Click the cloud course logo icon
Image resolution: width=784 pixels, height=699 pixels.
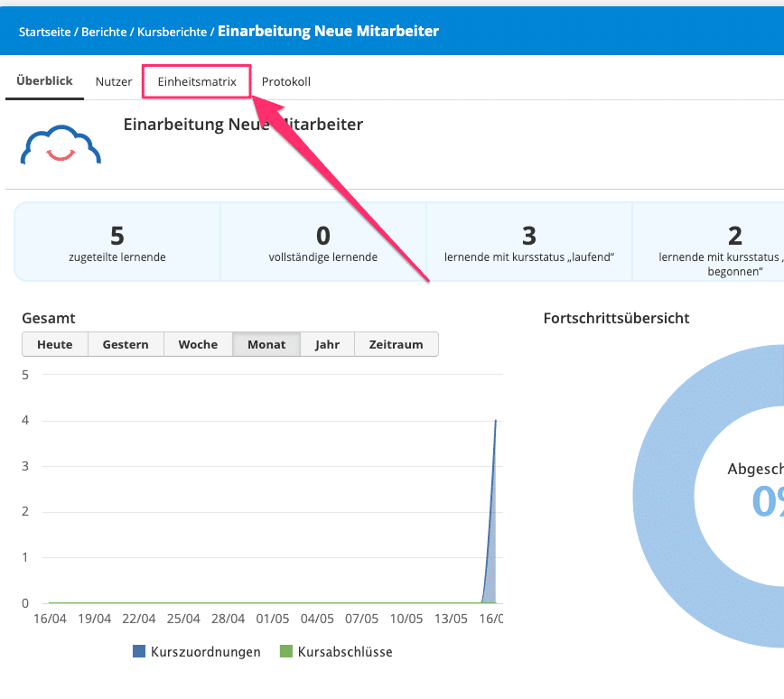coord(61,144)
